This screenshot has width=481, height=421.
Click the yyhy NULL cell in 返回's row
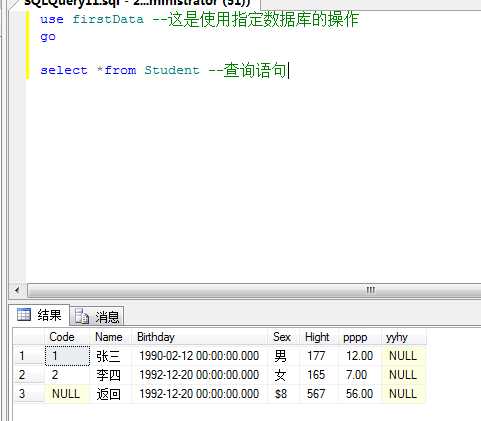404,394
